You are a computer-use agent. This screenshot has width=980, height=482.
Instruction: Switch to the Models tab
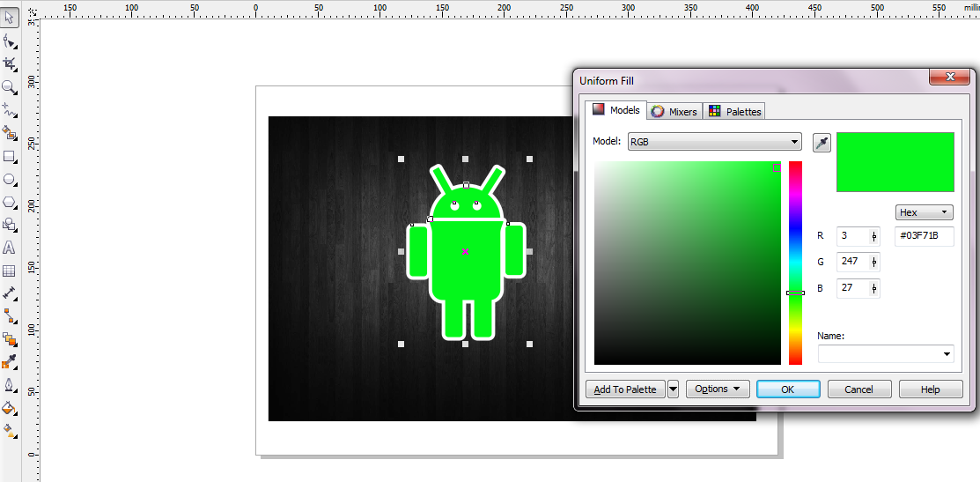point(615,110)
